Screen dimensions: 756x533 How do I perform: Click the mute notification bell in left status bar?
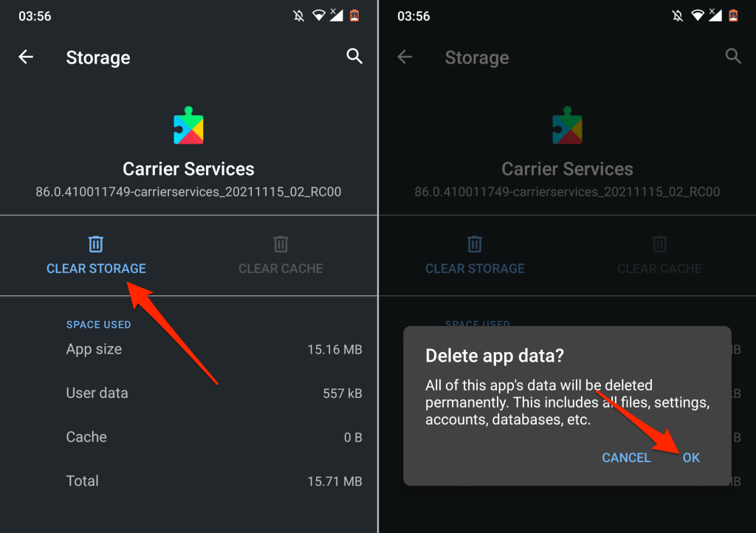coord(300,16)
